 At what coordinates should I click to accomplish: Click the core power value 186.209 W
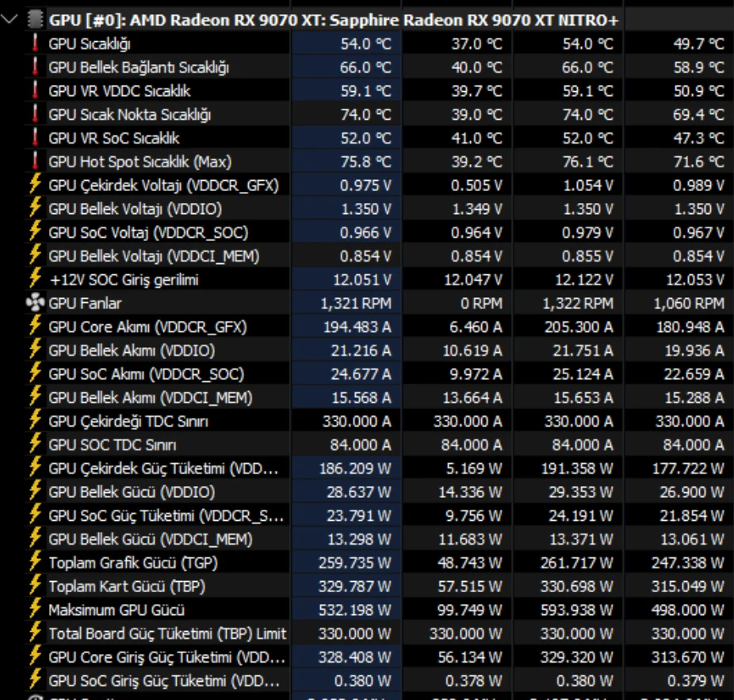pyautogui.click(x=355, y=469)
